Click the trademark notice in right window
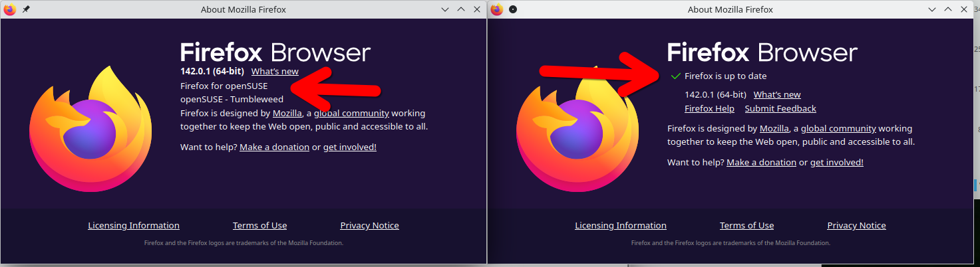980x267 pixels. point(731,243)
